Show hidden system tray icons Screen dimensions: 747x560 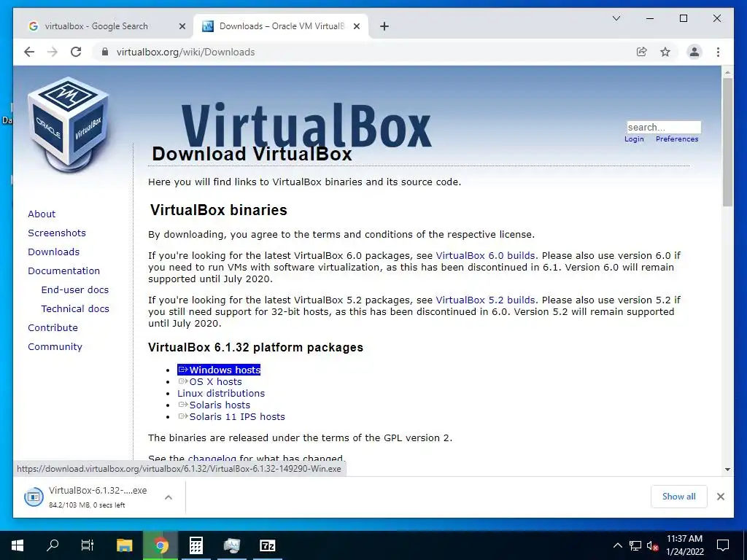[x=617, y=545]
